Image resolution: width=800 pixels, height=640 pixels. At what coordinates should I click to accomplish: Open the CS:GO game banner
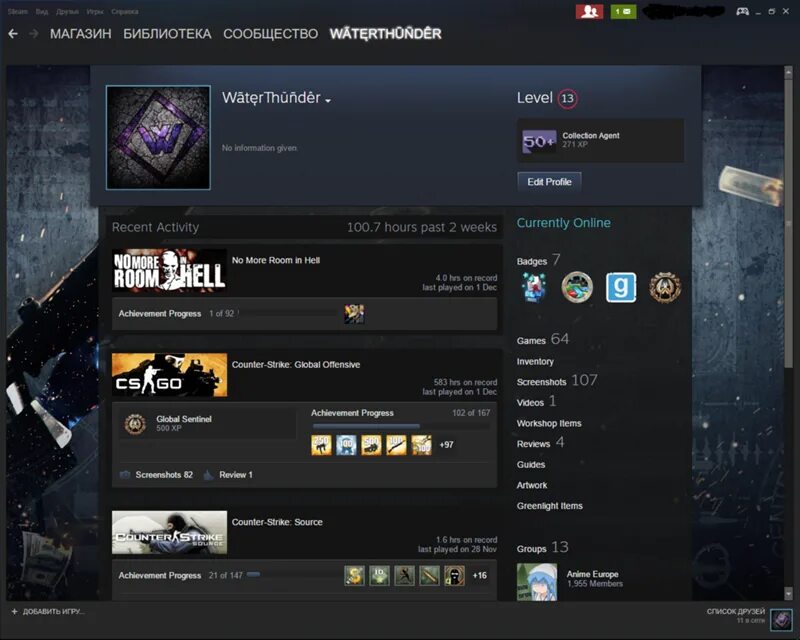click(169, 375)
